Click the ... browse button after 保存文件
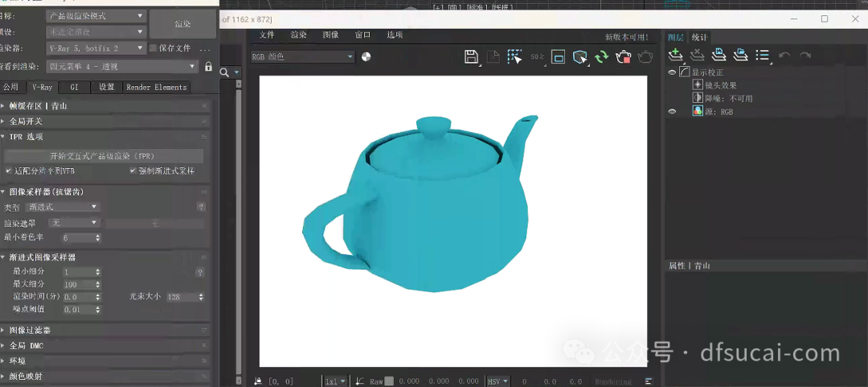Screen dimensions: 868x387 (205, 48)
